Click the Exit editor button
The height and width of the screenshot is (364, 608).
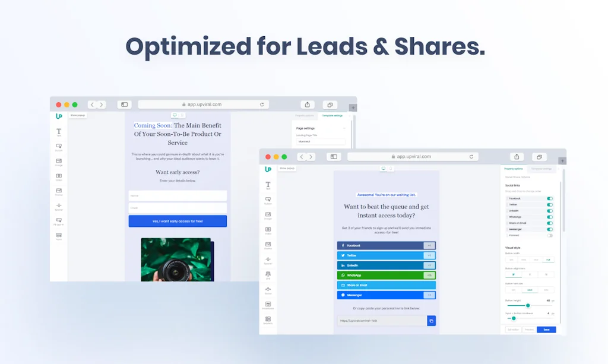[x=513, y=330]
